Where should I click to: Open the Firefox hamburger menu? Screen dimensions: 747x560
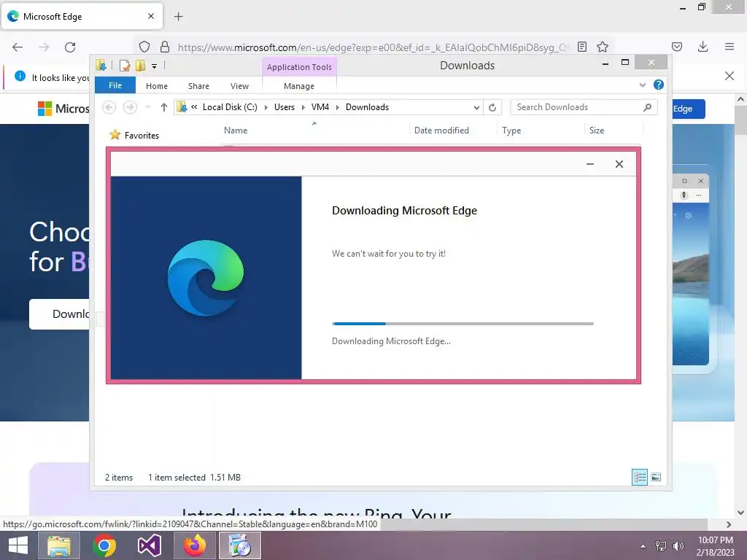(729, 47)
